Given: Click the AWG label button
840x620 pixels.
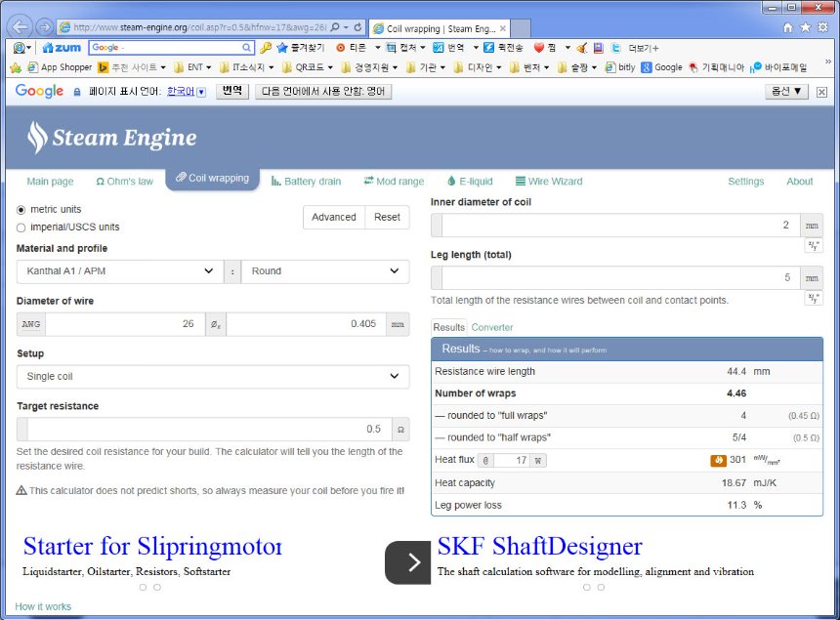Looking at the screenshot, I should click(31, 324).
